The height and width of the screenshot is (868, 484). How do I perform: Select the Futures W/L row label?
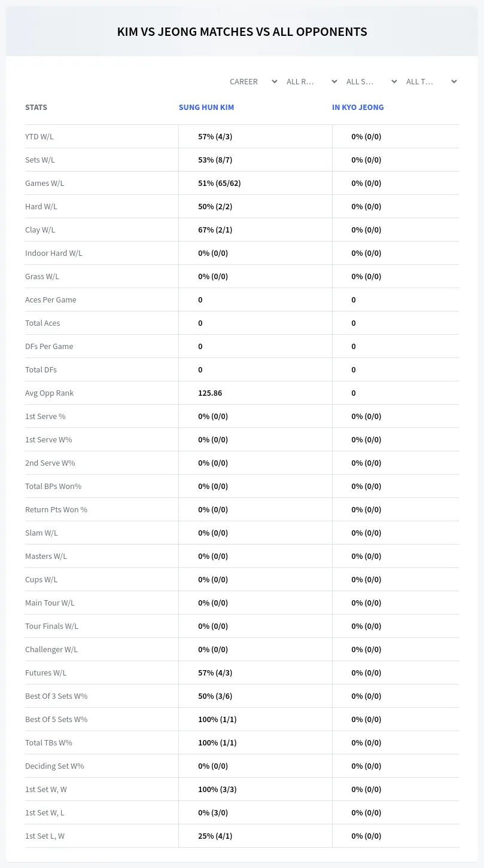[45, 673]
